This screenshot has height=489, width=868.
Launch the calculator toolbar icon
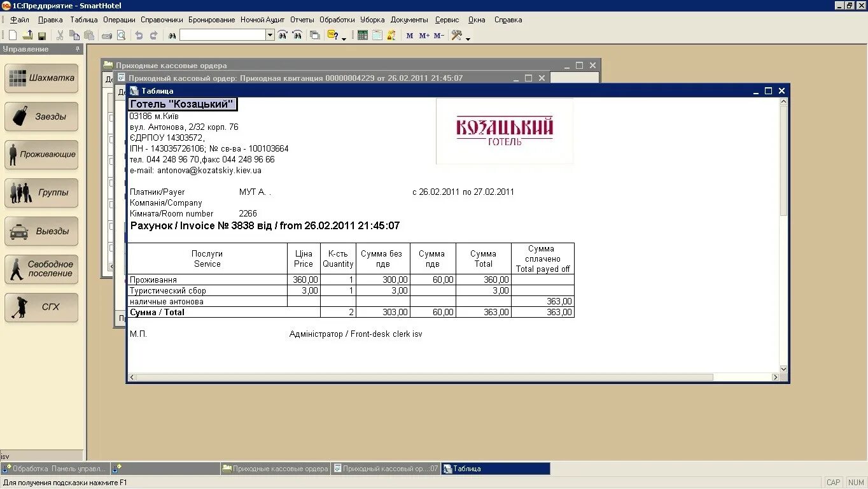[363, 36]
